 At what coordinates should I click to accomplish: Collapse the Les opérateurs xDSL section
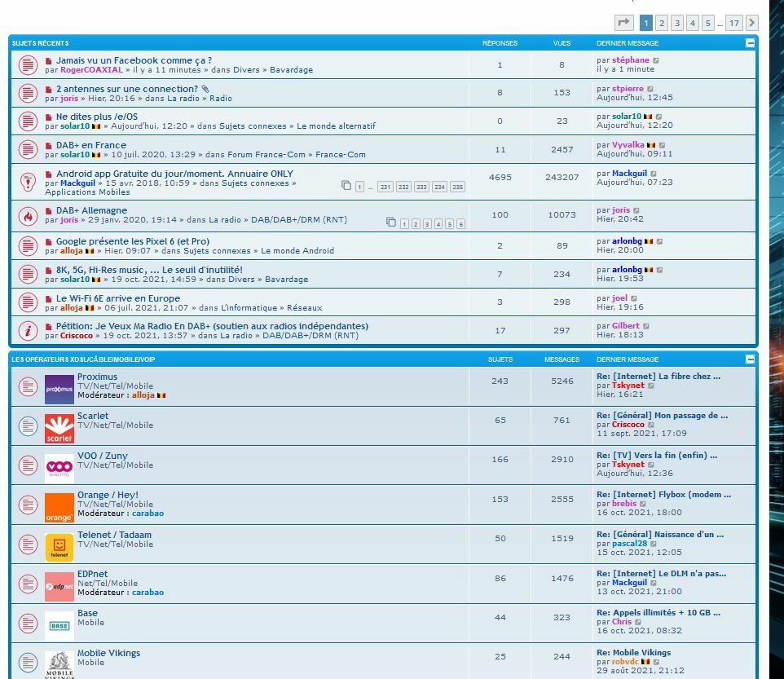(x=750, y=359)
